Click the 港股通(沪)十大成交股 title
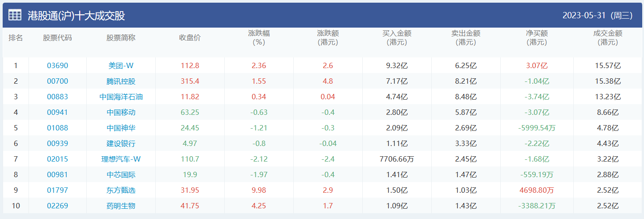644x219 pixels. coord(76,16)
